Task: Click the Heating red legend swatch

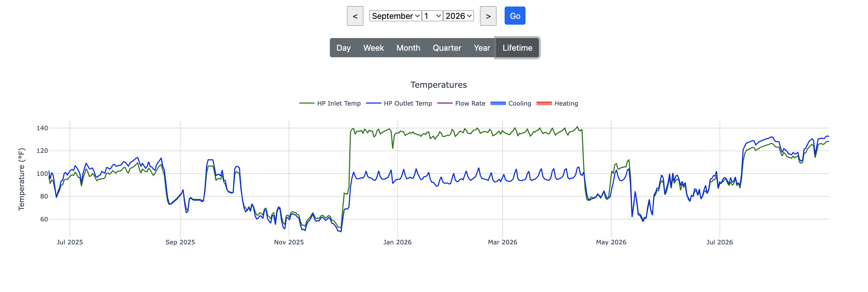Action: pyautogui.click(x=544, y=103)
